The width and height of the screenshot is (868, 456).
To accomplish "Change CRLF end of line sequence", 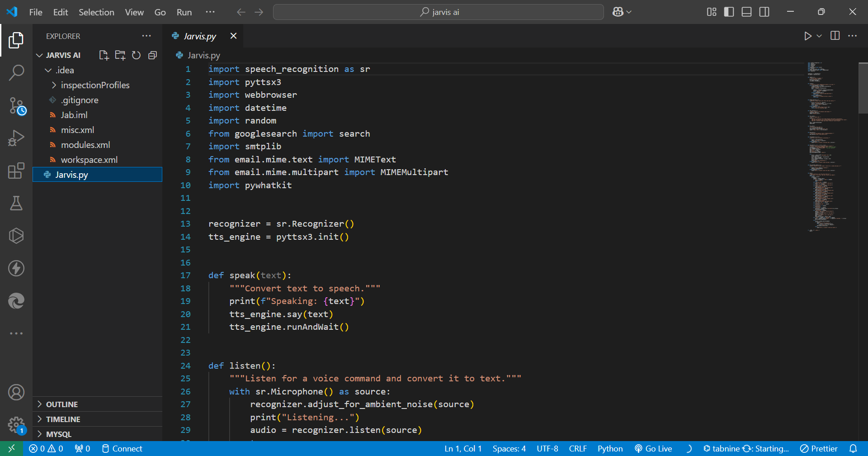I will point(578,449).
